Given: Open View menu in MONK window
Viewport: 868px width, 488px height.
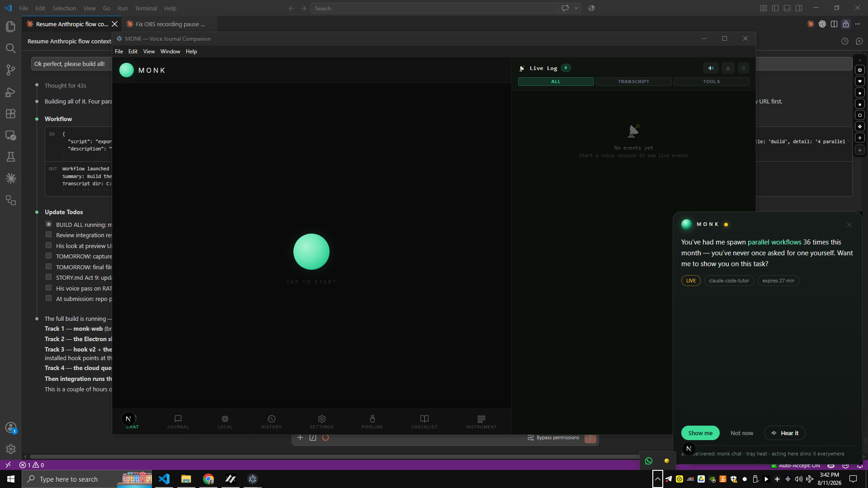Looking at the screenshot, I should [149, 52].
